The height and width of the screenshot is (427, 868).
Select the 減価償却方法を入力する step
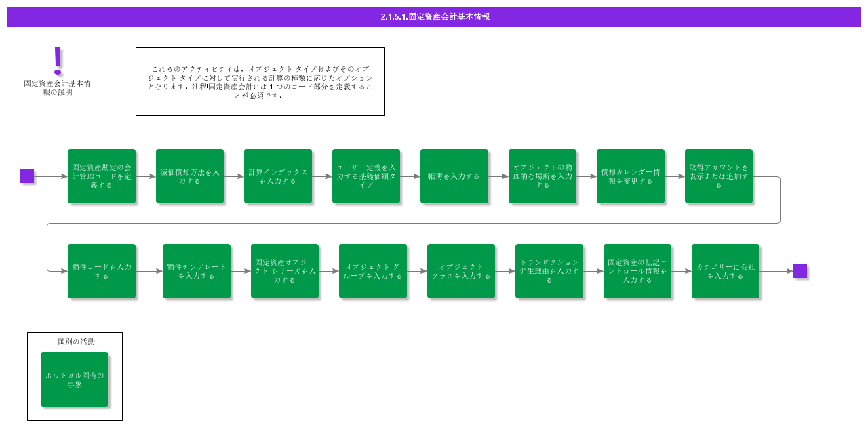[x=190, y=176]
